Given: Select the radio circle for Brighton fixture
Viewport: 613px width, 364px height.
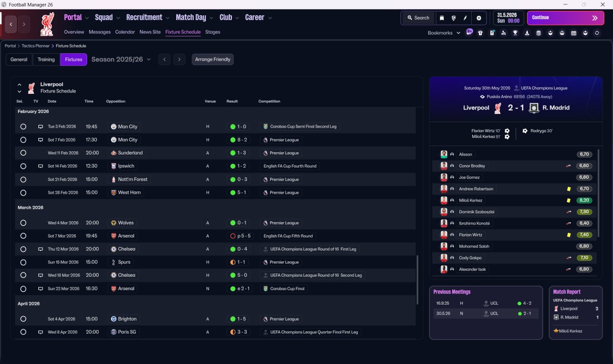Looking at the screenshot, I should point(23,319).
